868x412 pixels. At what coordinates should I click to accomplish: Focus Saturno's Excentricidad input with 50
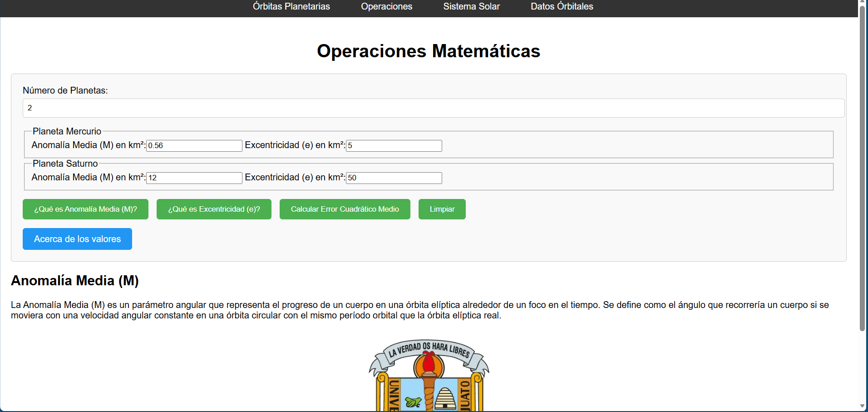[x=394, y=178]
